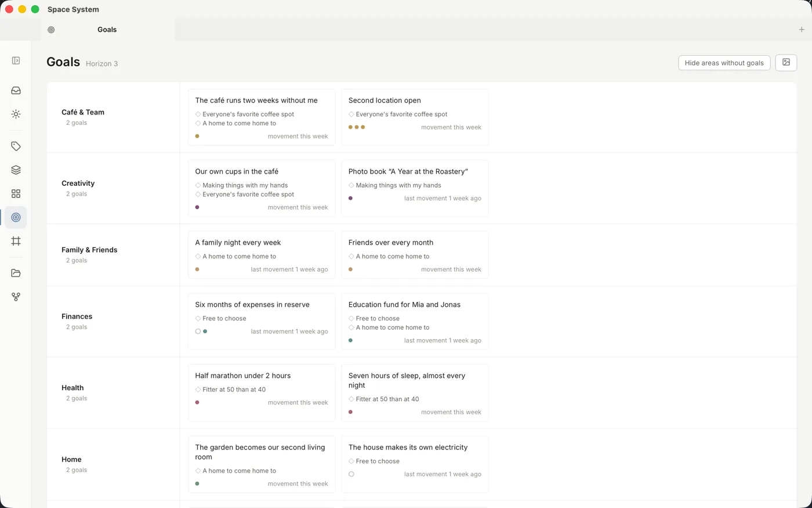
Task: Select the Café & Team area row
Action: tap(113, 117)
